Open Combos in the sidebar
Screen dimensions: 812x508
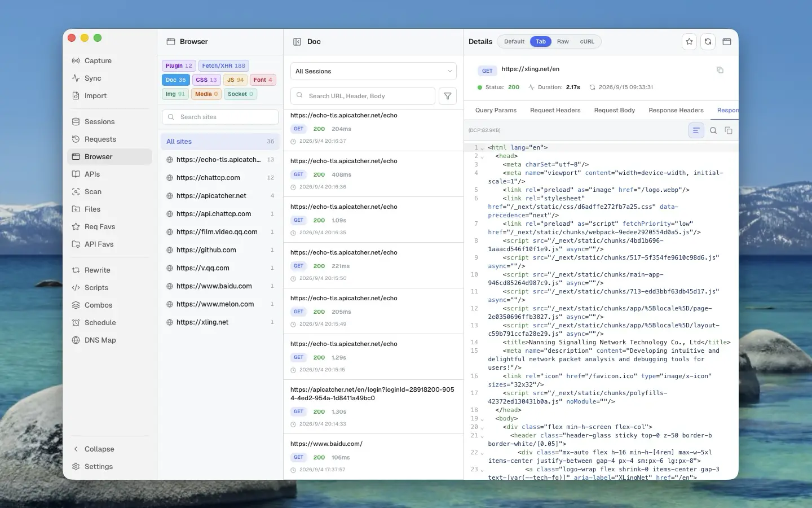pyautogui.click(x=109, y=305)
